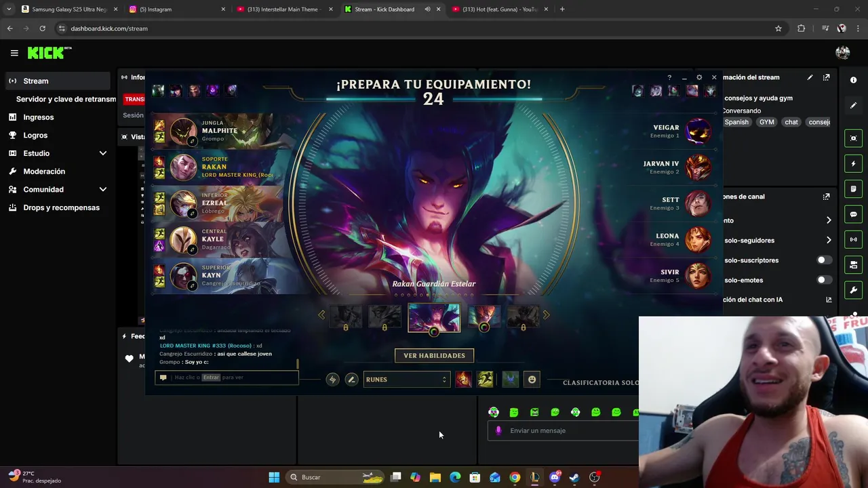Reload the page in the browser
The height and width of the screenshot is (488, 868).
[42, 28]
